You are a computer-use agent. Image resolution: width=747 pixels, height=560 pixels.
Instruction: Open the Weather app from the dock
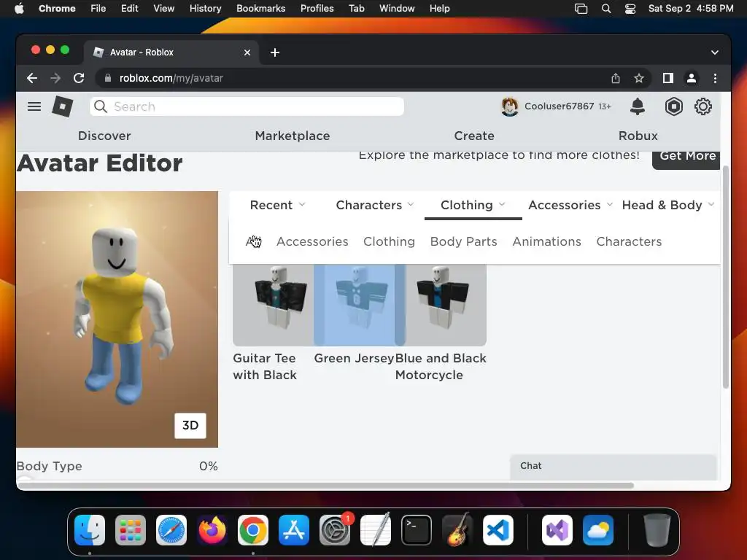598,530
